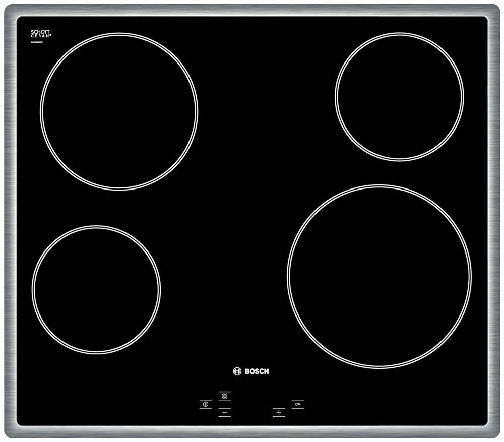504x442 pixels.
Task: Tap the cooking zone selection sensor
Action: click(224, 396)
